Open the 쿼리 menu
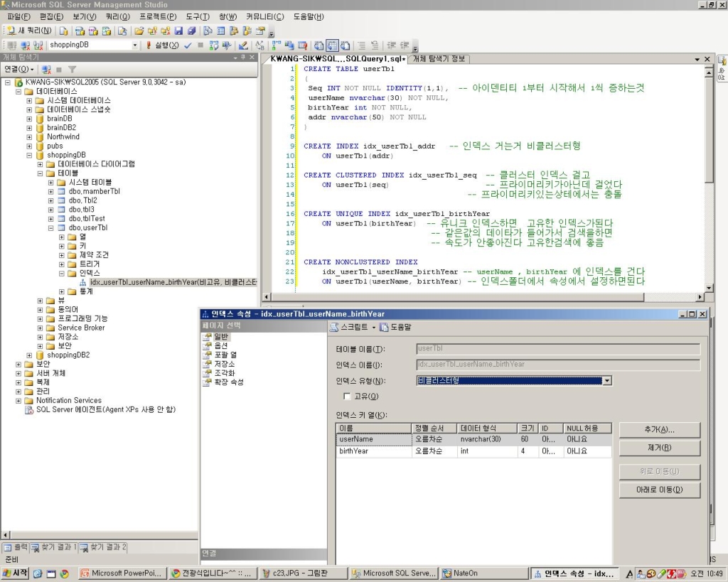Screen dimensions: 728x582 (118, 17)
